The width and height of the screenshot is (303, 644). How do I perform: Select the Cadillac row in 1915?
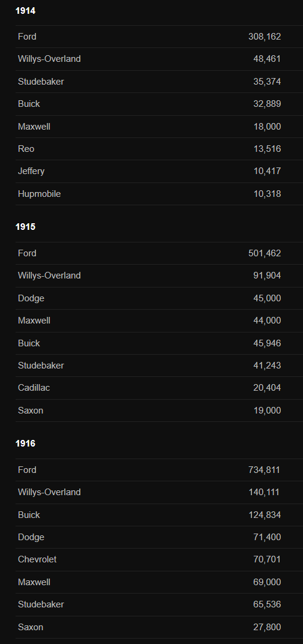pyautogui.click(x=160, y=388)
